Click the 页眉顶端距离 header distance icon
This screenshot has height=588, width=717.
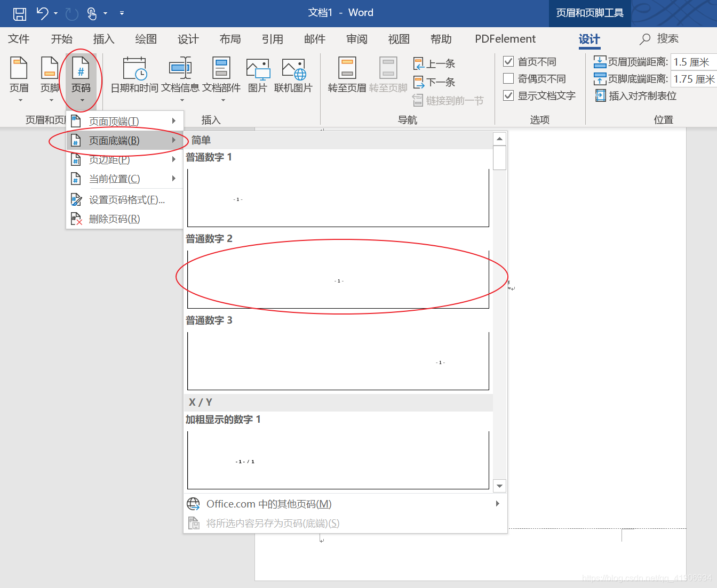click(600, 62)
